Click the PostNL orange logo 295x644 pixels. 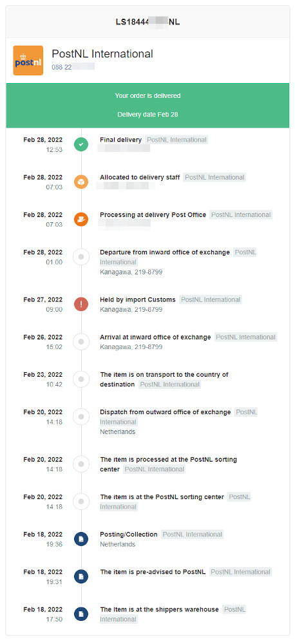coord(28,61)
